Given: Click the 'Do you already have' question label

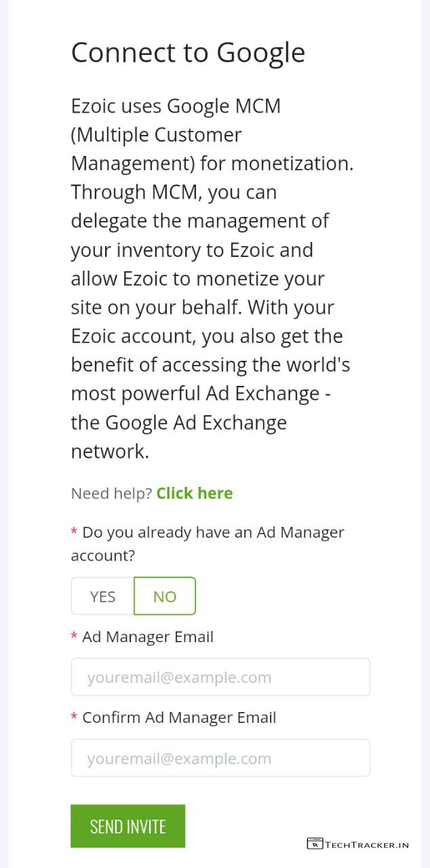Looking at the screenshot, I should pyautogui.click(x=213, y=532).
